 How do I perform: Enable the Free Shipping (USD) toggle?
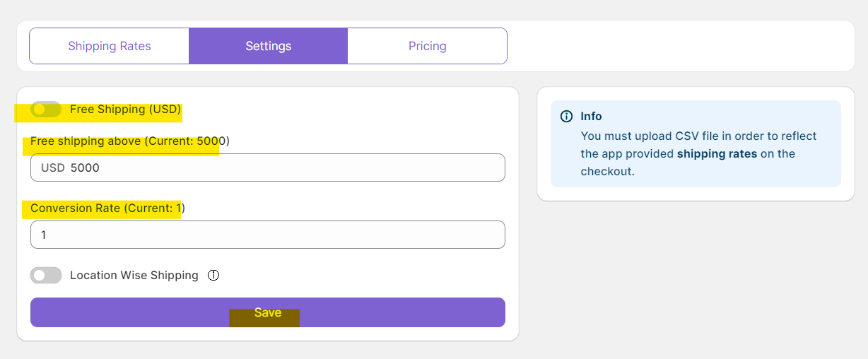(x=46, y=110)
